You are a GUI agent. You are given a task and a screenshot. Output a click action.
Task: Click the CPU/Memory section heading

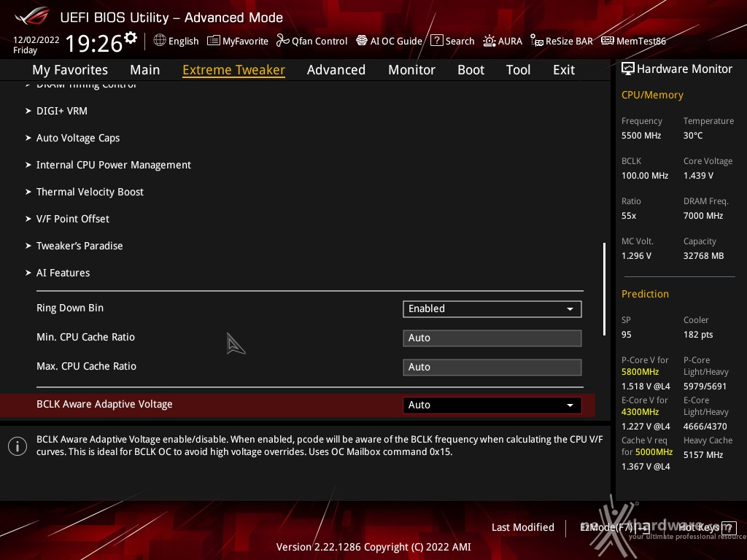pos(652,96)
